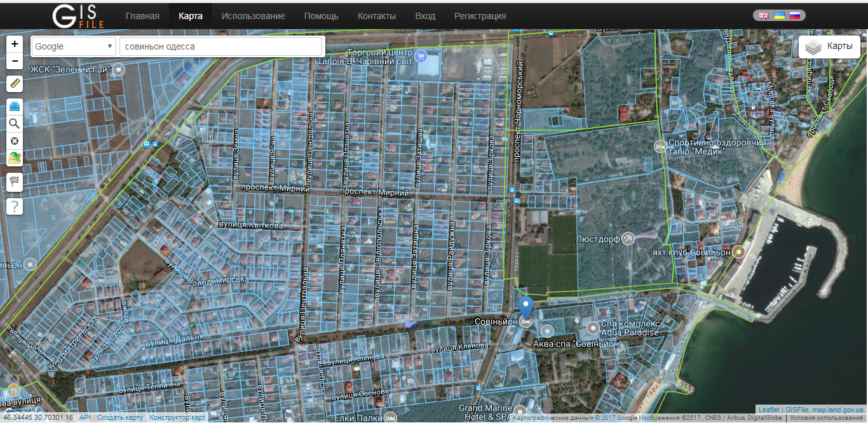Viewport: 868px width, 423px height.
Task: Open the question mark help tool
Action: tap(15, 206)
